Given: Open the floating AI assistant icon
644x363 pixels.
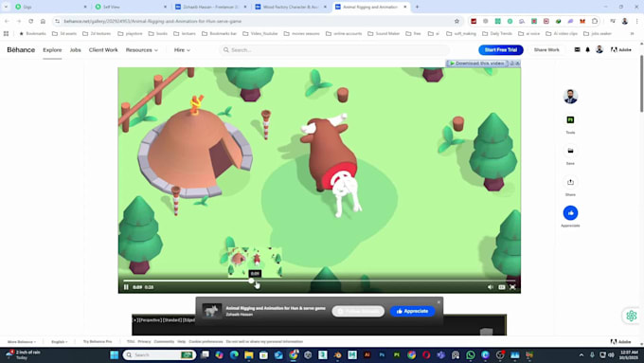Looking at the screenshot, I should click(632, 316).
